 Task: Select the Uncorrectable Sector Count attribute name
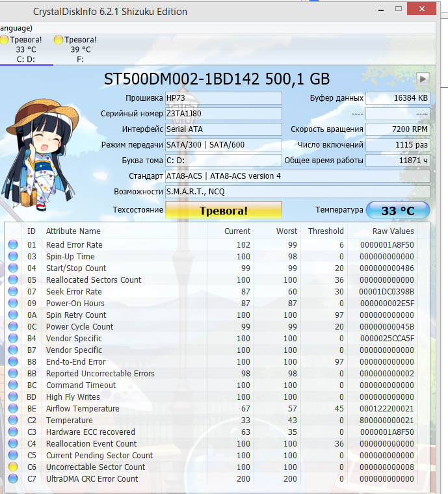click(x=96, y=467)
